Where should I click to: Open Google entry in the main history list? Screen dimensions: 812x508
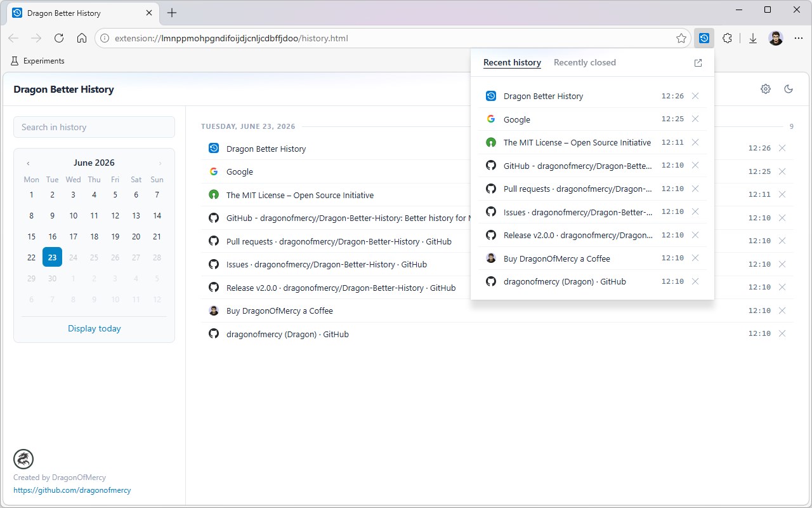tap(240, 171)
